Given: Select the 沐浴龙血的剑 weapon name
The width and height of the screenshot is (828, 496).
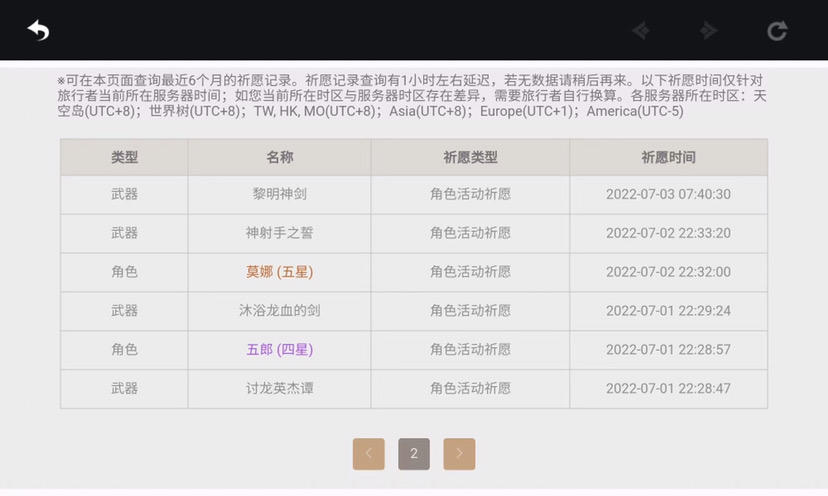Looking at the screenshot, I should pos(279,311).
